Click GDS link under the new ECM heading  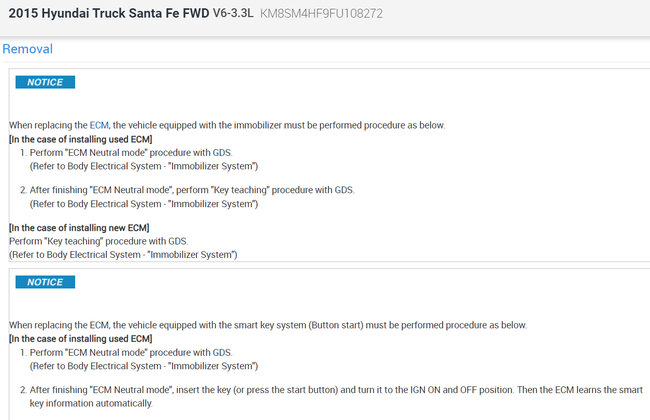point(177,241)
